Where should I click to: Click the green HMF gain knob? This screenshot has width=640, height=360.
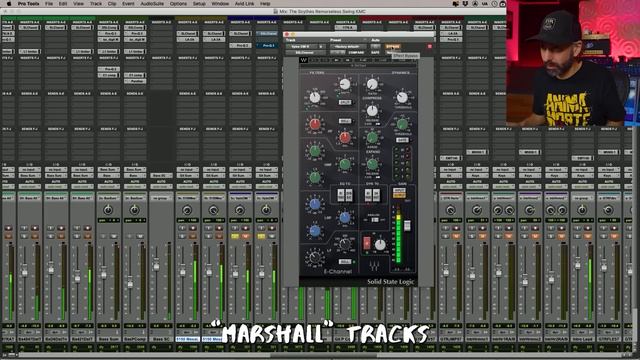[315, 151]
